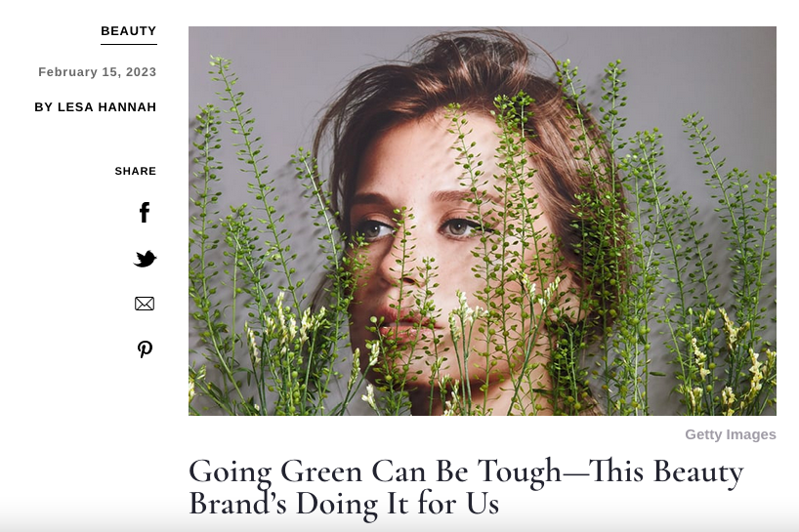The height and width of the screenshot is (532, 799).
Task: Pin the article using the Pinterest icon
Action: tap(145, 349)
